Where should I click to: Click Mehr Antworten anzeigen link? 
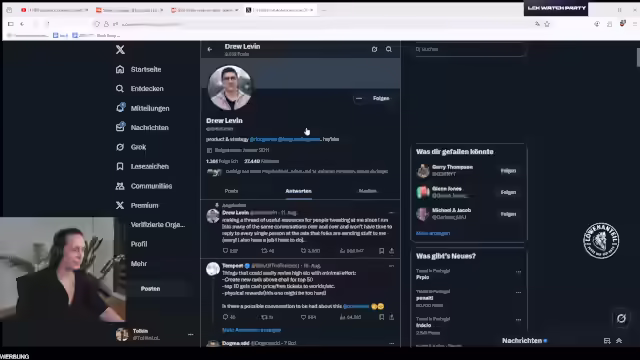tap(251, 330)
